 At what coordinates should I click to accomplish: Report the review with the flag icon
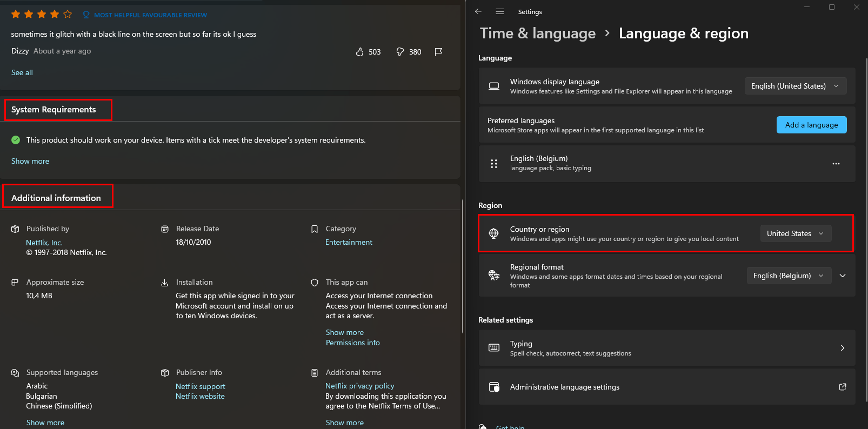(x=438, y=52)
